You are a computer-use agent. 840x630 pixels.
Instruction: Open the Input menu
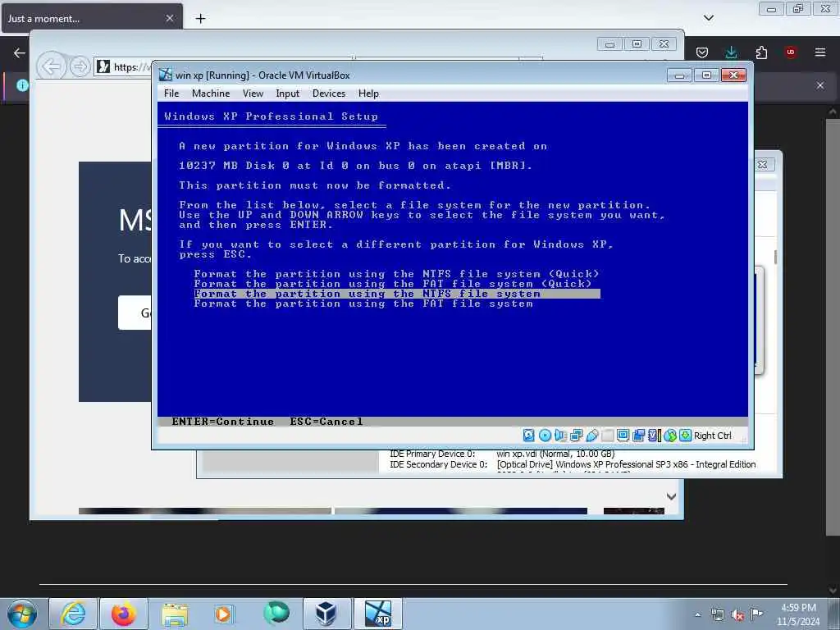pos(288,94)
